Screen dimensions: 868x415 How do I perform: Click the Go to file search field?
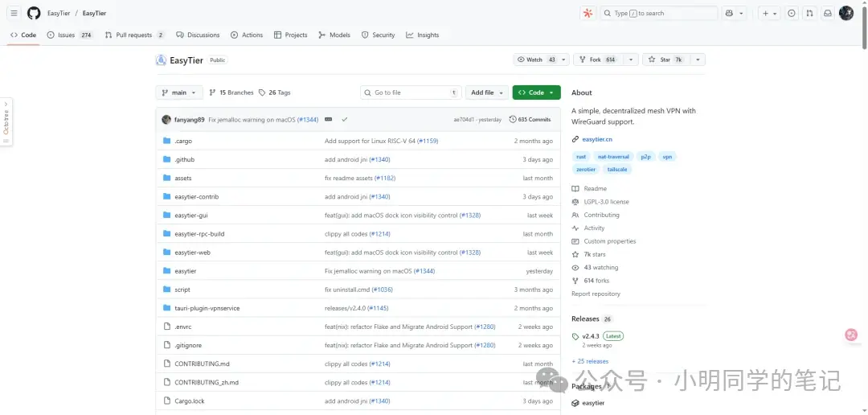point(411,92)
